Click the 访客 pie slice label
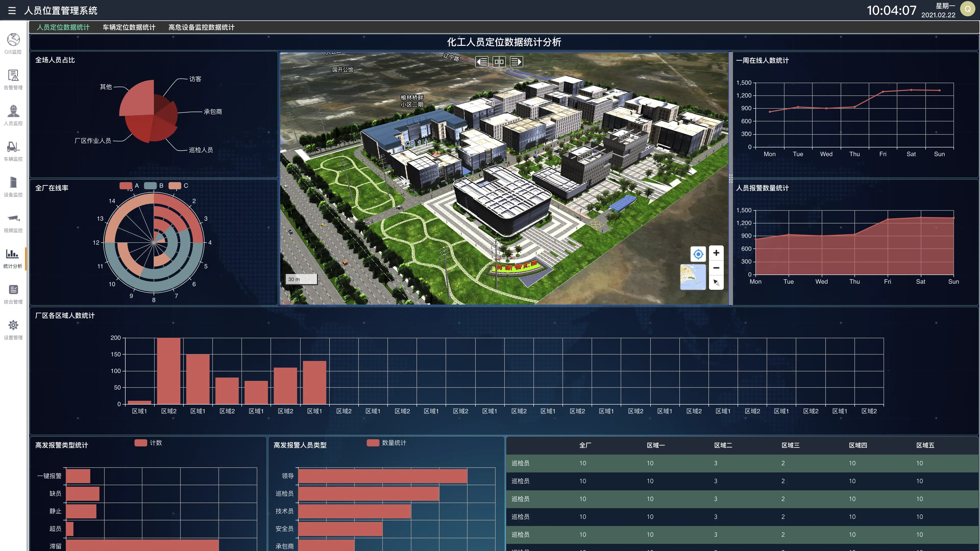Viewport: 980px width, 551px height. click(195, 79)
